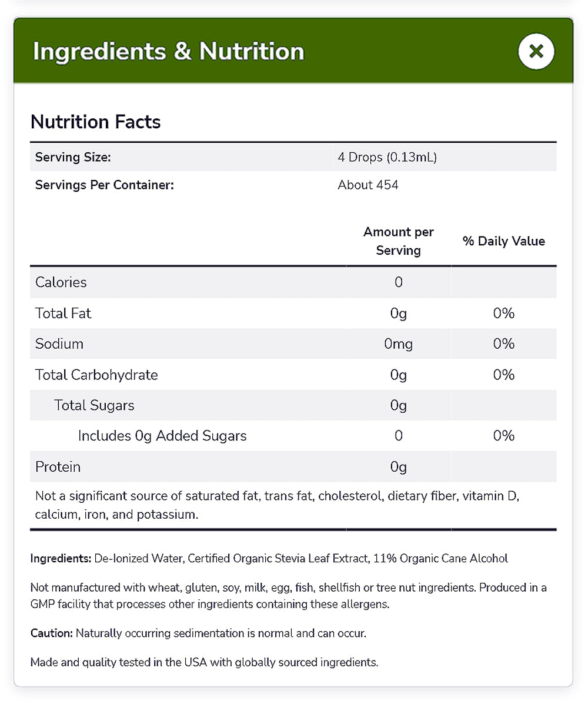Select the Sodium row label
This screenshot has width=588, height=704.
pyautogui.click(x=59, y=344)
